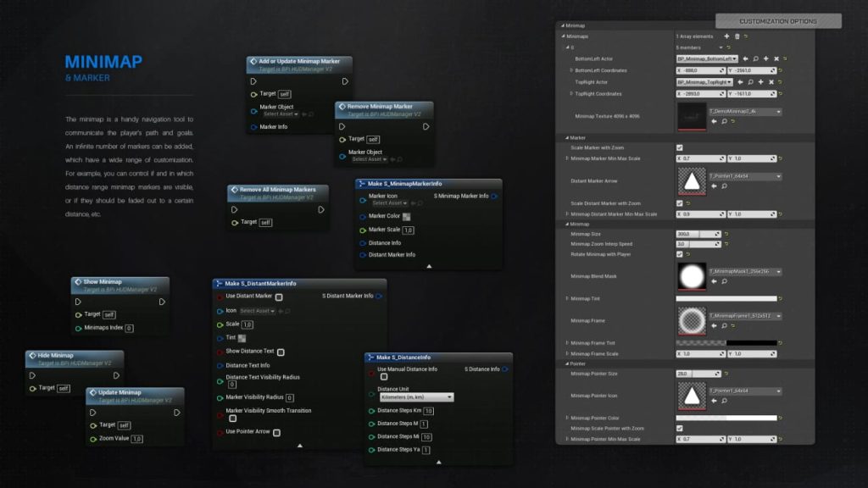868x488 pixels.
Task: Open Marker Object Select Asset picker
Action: (280, 114)
